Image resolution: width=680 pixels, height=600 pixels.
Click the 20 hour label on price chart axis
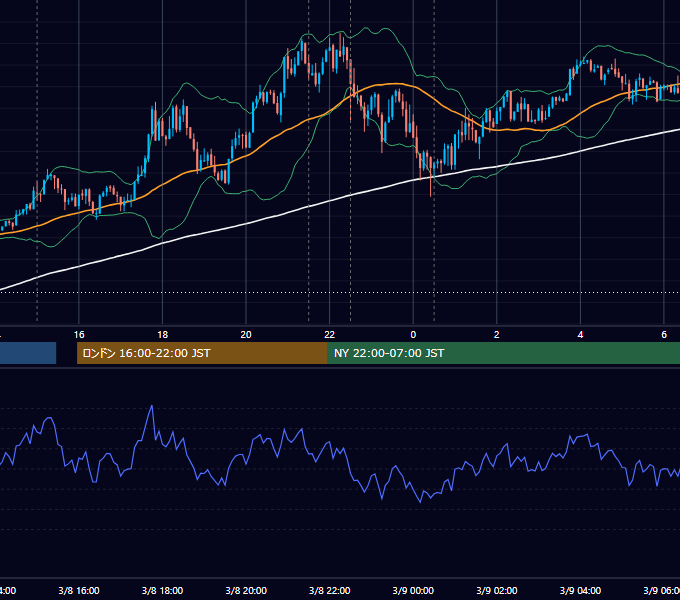(246, 335)
